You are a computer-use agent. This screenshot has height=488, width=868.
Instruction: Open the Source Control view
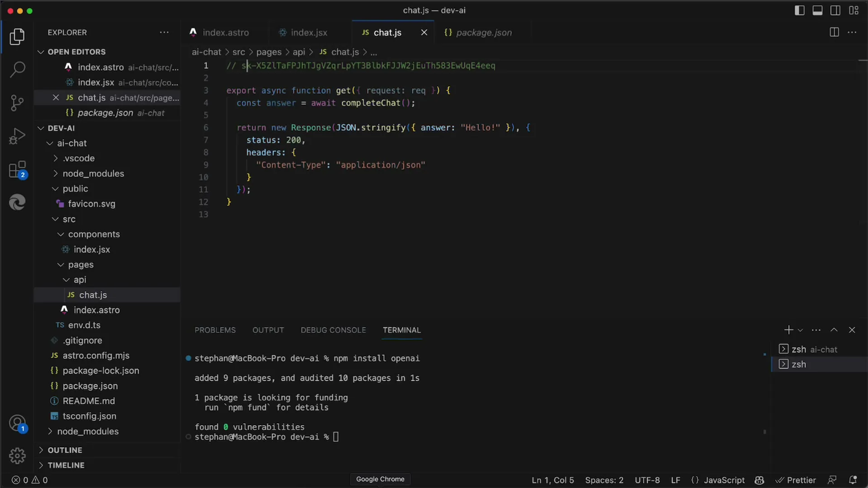[x=17, y=103]
